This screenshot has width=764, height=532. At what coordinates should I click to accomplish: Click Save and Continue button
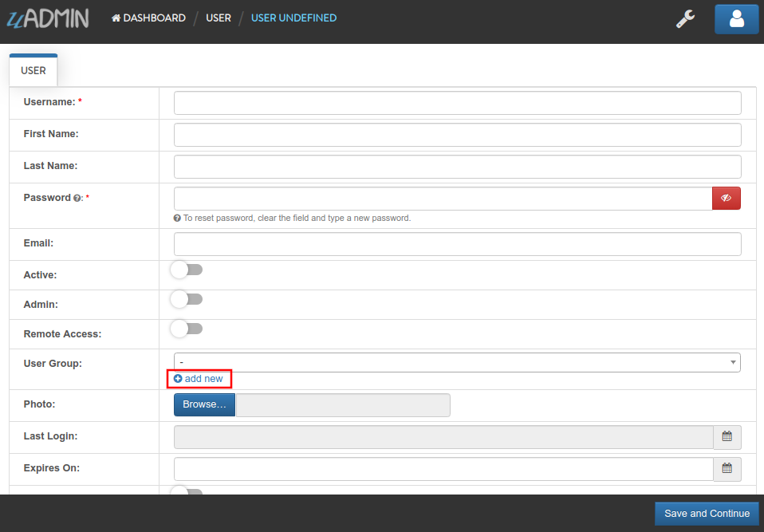tap(707, 514)
